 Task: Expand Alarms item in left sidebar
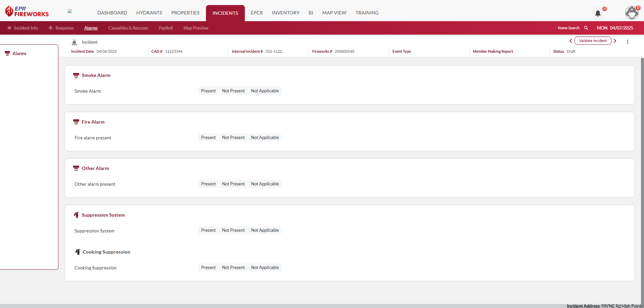[19, 54]
